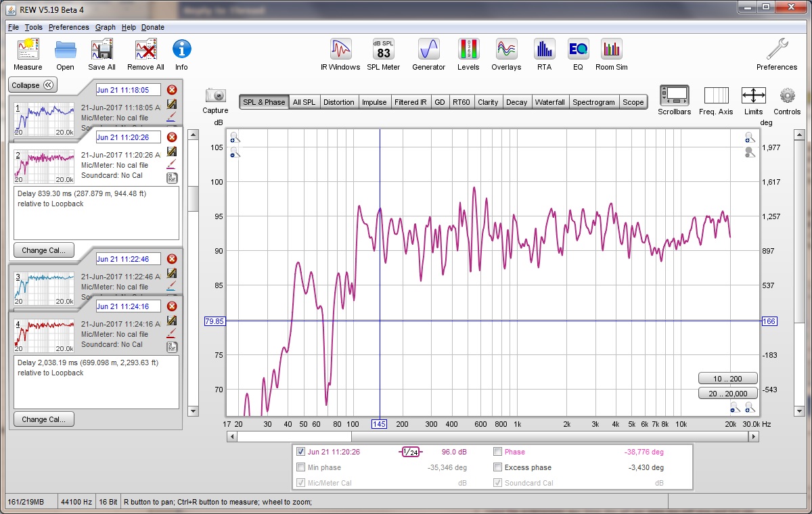Image resolution: width=812 pixels, height=514 pixels.
Task: Delete the Jun 21 11:18:05 measurement
Action: (x=172, y=90)
